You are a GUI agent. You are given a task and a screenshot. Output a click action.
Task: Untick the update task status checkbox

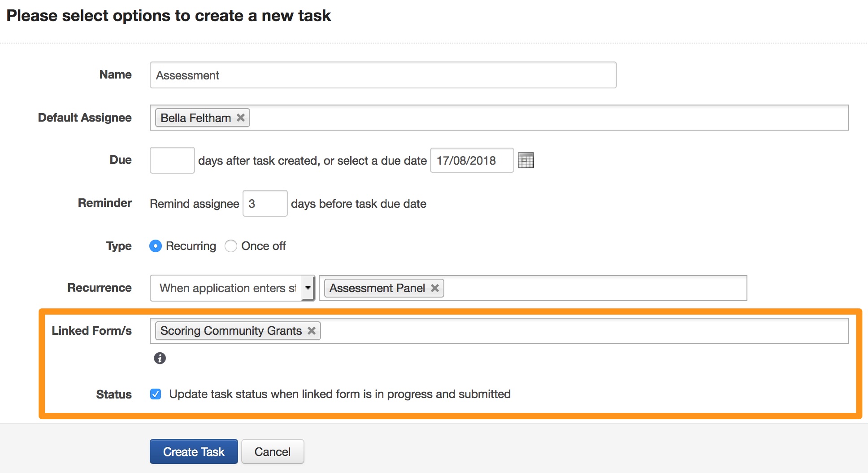pos(156,394)
